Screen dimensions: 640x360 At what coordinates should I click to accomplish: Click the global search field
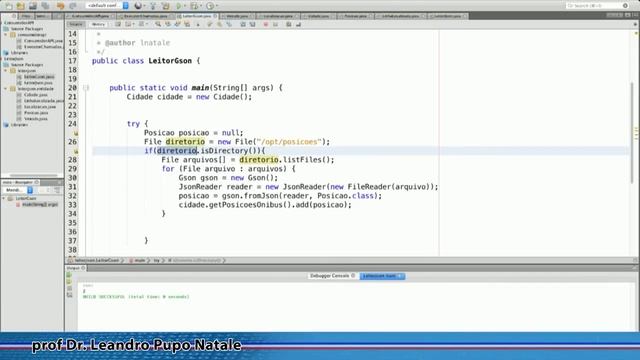pos(597,6)
